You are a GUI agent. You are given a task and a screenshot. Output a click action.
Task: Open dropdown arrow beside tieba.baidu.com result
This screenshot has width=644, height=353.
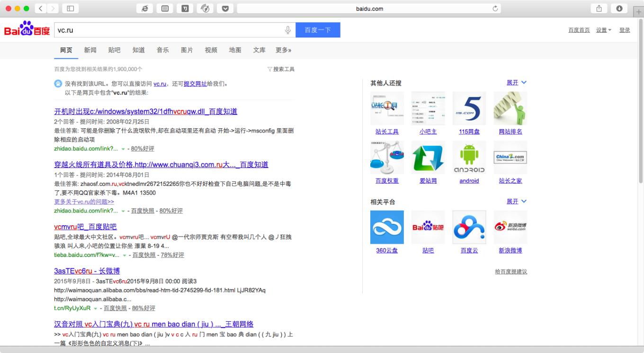click(125, 256)
